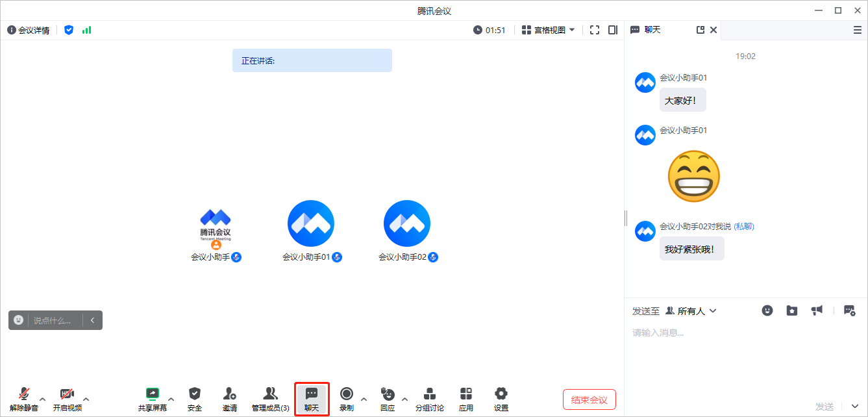The width and height of the screenshot is (868, 417).
Task: Open the security (安全) menu
Action: (x=195, y=399)
